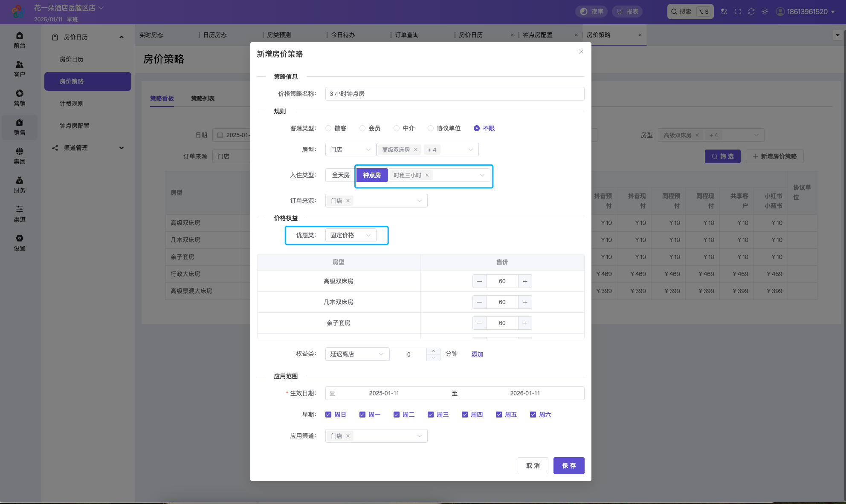Click the user avatar icon
Image resolution: width=846 pixels, height=504 pixels.
[x=780, y=12]
